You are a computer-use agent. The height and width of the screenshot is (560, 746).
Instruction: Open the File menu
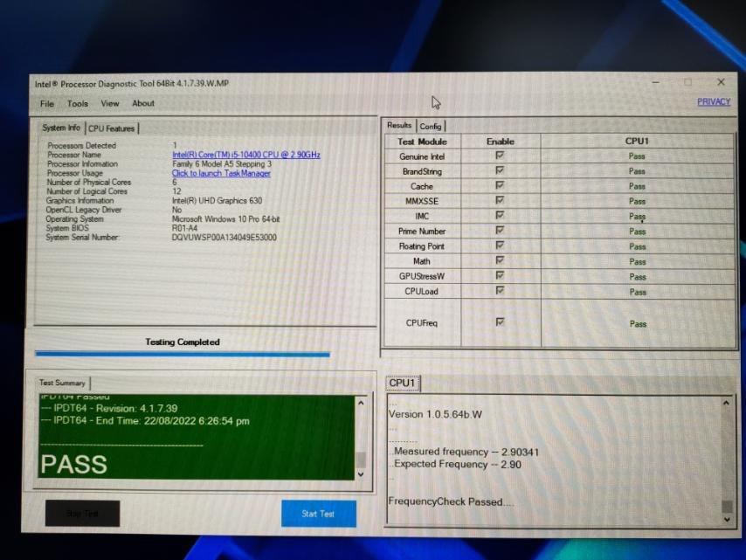pos(47,104)
